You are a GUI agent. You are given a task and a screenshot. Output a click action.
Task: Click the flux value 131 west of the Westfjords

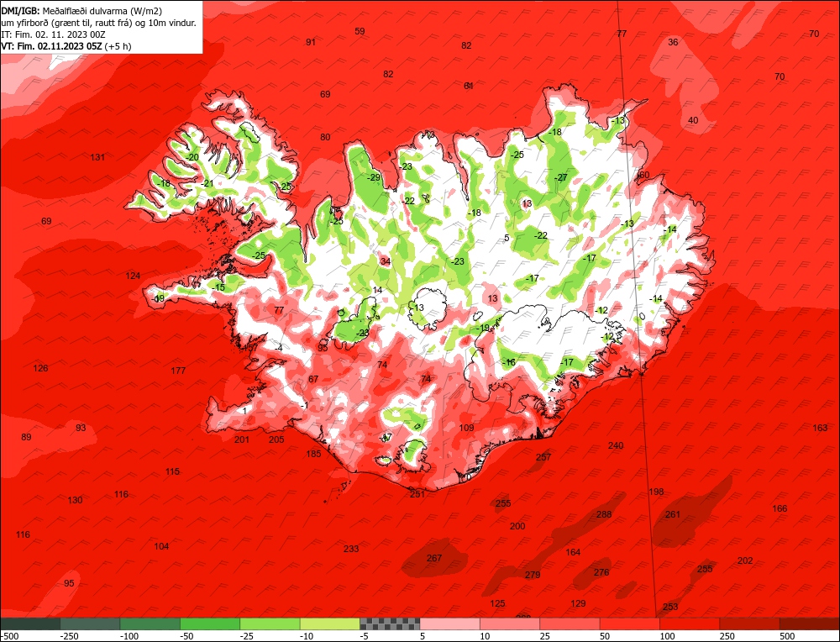(97, 157)
